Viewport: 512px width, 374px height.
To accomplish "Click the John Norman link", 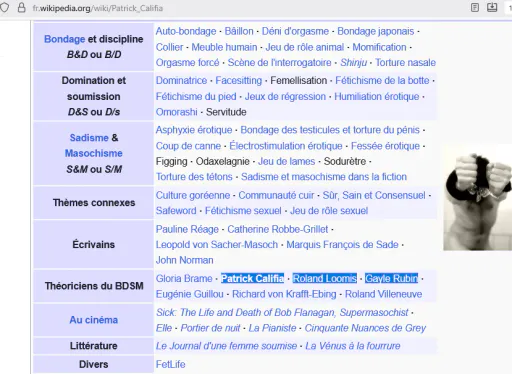I will click(x=185, y=260).
